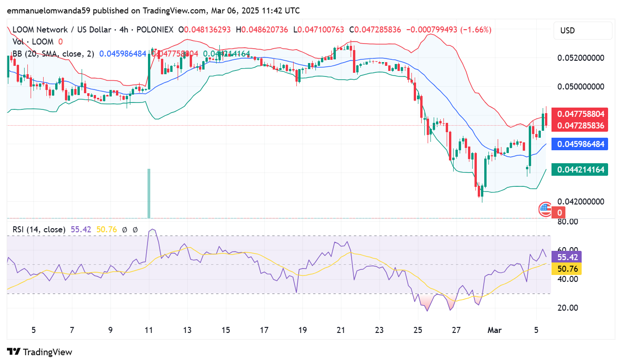Click the low value L0.047100763
This screenshot has width=622, height=364.
[x=318, y=30]
